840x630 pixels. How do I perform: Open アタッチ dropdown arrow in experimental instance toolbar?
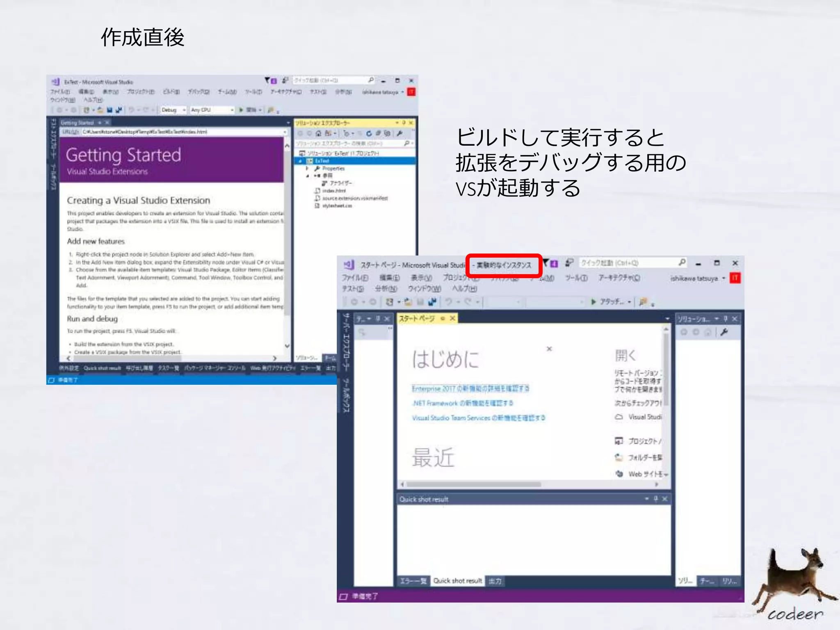(x=630, y=302)
